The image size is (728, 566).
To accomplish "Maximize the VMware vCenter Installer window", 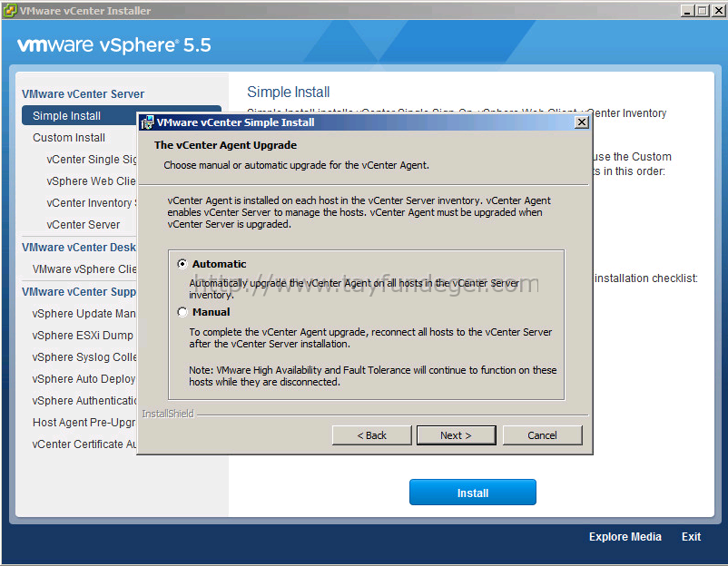I will coord(703,10).
